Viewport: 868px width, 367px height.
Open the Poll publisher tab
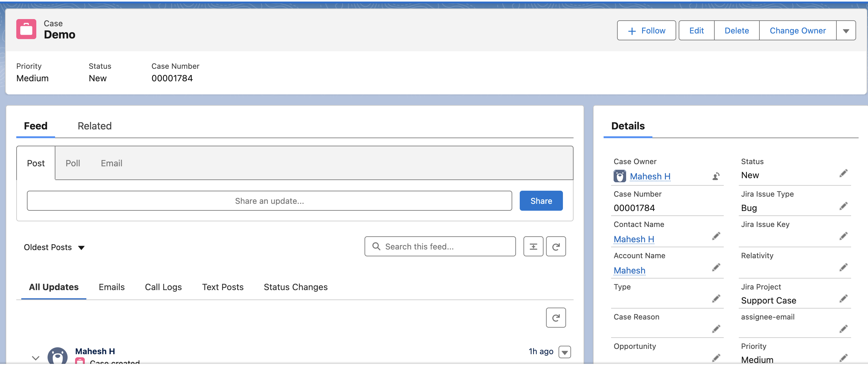73,163
